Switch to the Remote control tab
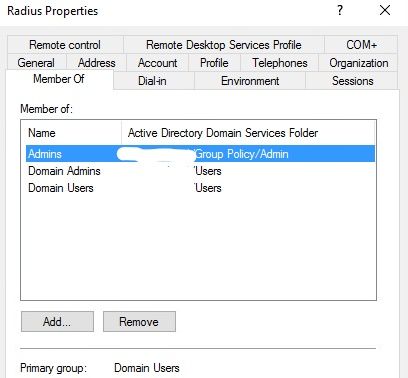This screenshot has width=408, height=378. (x=65, y=45)
